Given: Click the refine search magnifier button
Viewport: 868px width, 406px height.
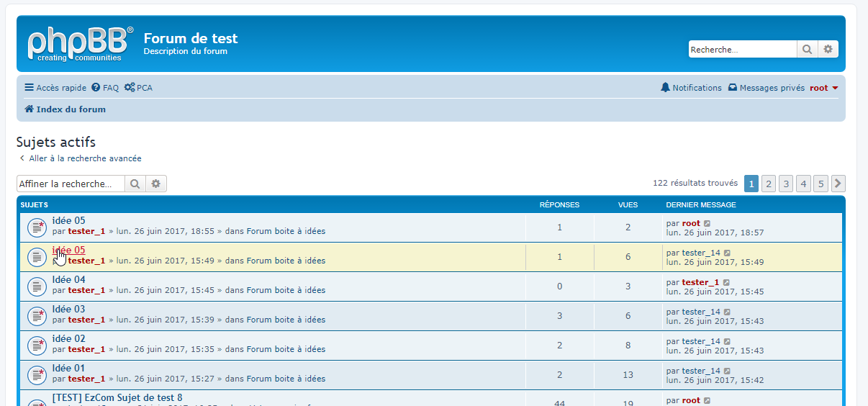Looking at the screenshot, I should [135, 184].
